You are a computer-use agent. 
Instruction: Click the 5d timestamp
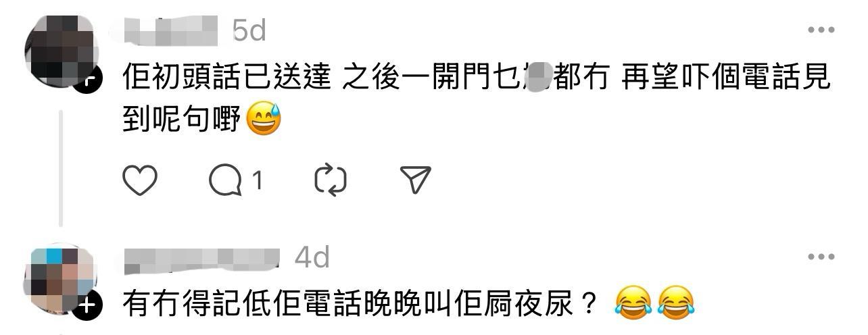pos(249,30)
